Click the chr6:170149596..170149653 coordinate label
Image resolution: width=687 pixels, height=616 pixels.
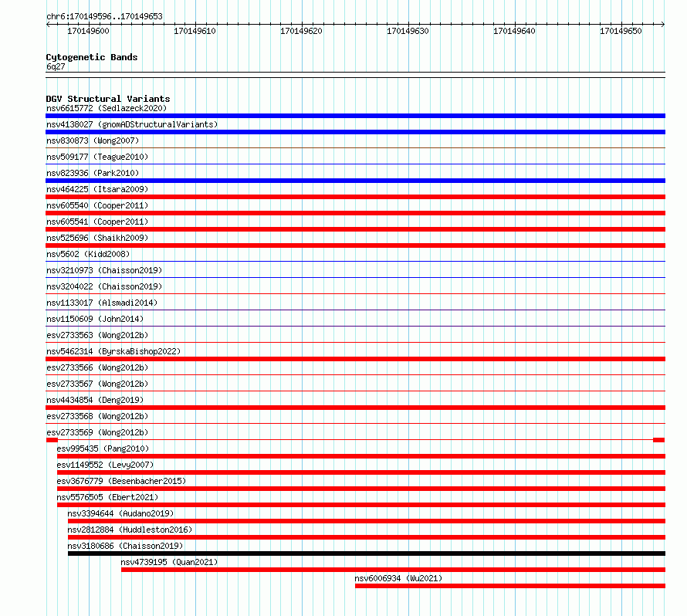click(x=104, y=16)
